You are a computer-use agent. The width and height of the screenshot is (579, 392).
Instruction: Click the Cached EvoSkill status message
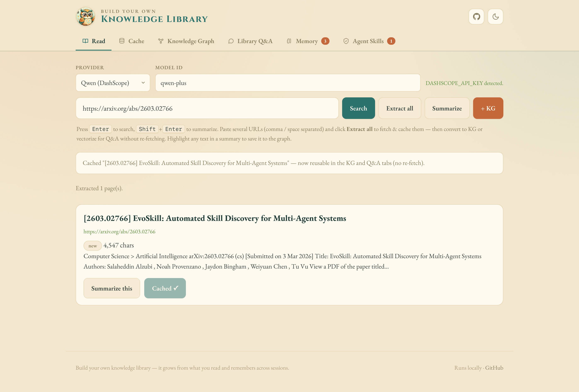tap(289, 163)
